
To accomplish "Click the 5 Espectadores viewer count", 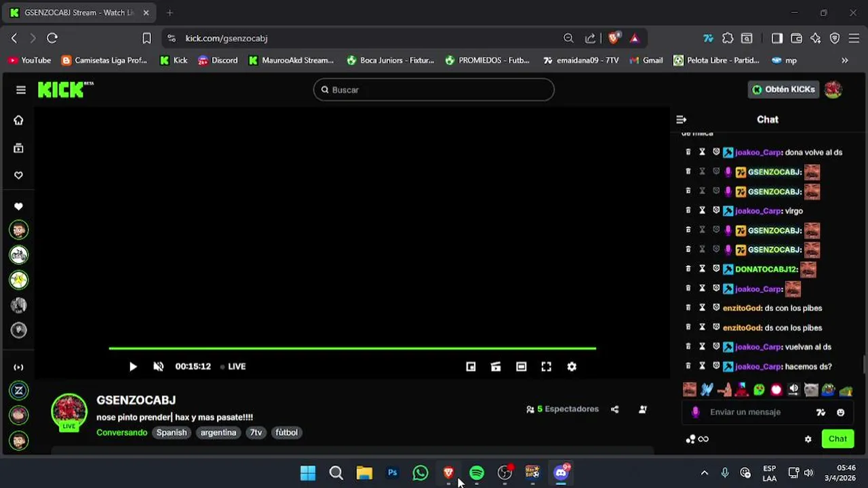I will click(562, 409).
